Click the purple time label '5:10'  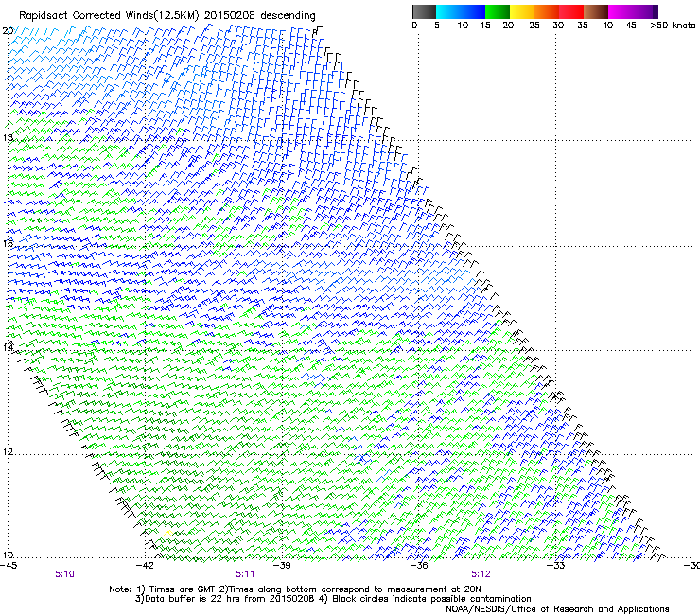click(64, 574)
